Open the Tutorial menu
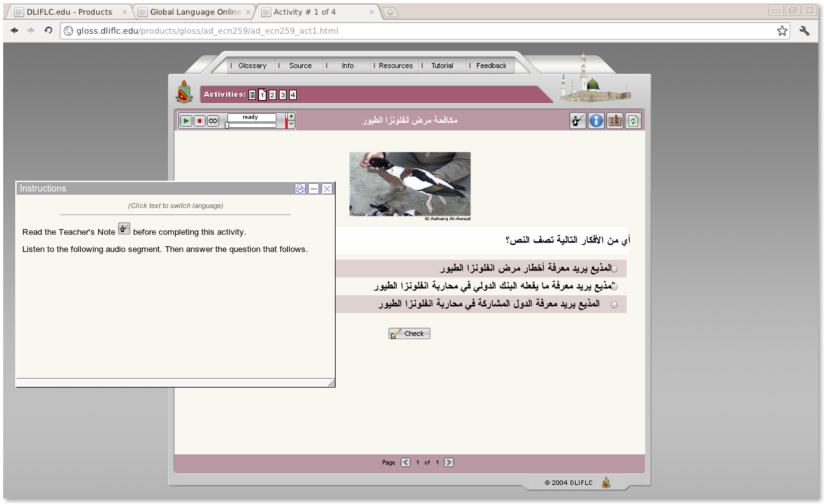Screen dimensions: 824x504 click(x=443, y=66)
